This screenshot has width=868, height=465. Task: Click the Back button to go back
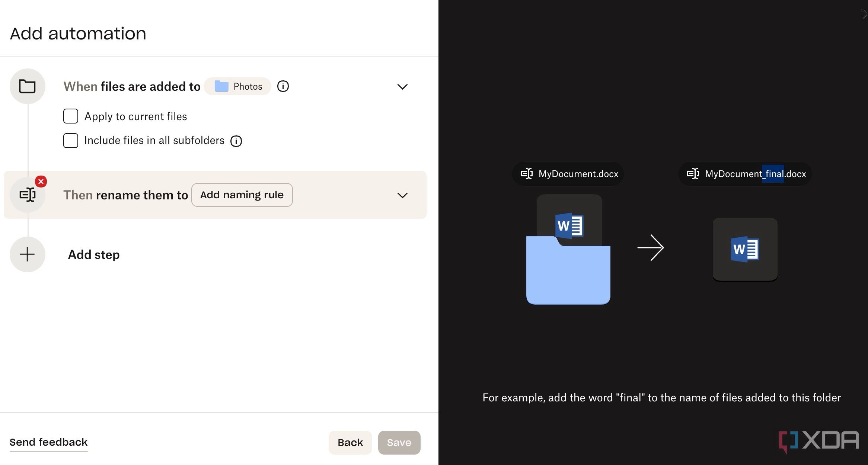tap(350, 442)
